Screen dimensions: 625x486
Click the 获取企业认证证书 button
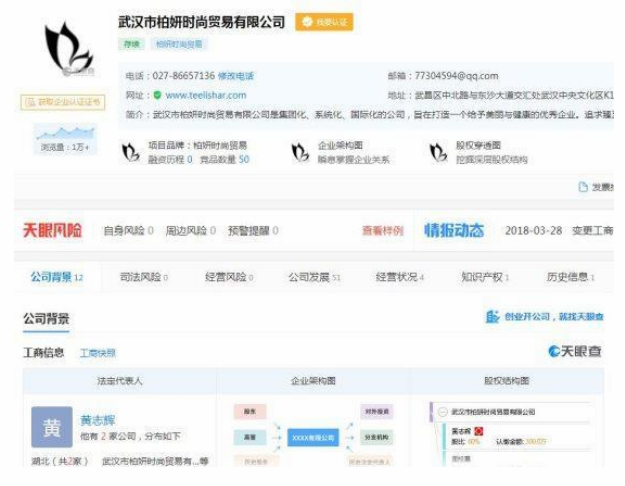point(62,102)
